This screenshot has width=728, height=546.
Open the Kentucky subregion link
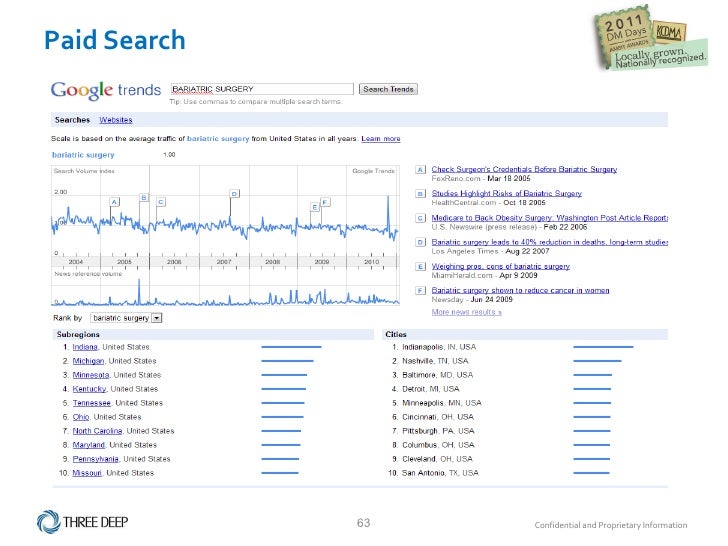click(x=89, y=389)
